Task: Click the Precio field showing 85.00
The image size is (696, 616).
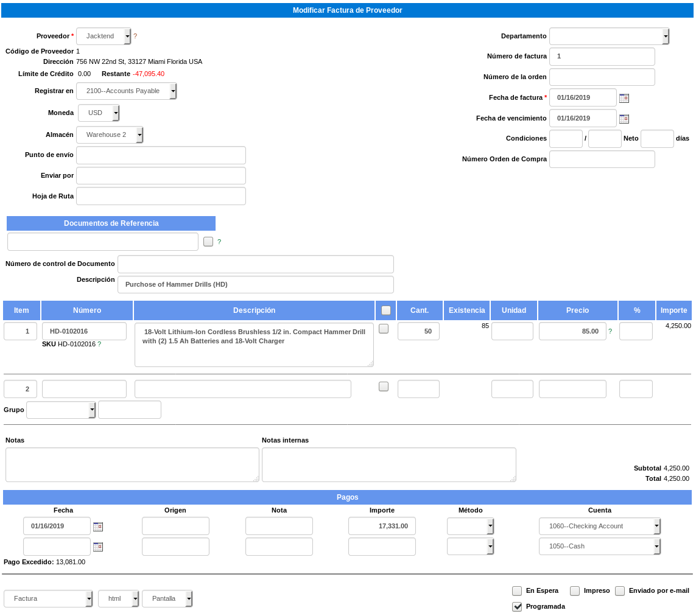Action: coord(572,331)
